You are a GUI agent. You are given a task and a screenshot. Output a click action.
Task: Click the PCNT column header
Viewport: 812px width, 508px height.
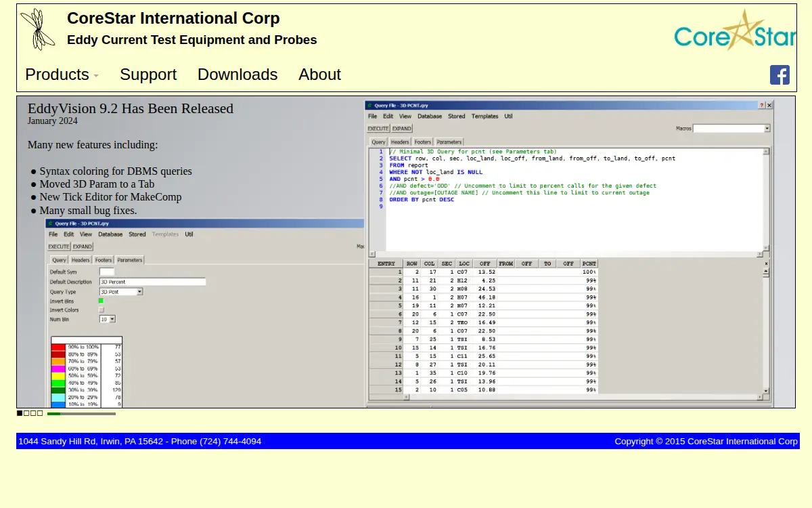pos(589,263)
